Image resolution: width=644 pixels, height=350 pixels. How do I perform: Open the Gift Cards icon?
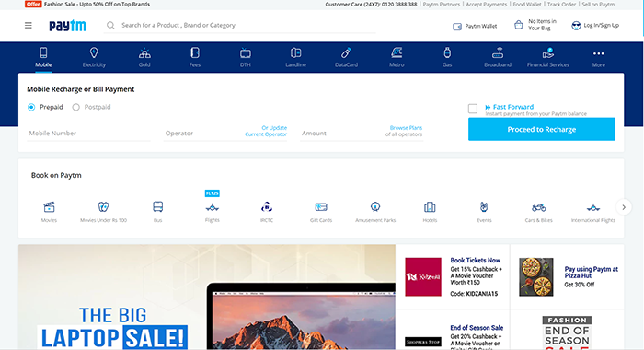pyautogui.click(x=321, y=207)
